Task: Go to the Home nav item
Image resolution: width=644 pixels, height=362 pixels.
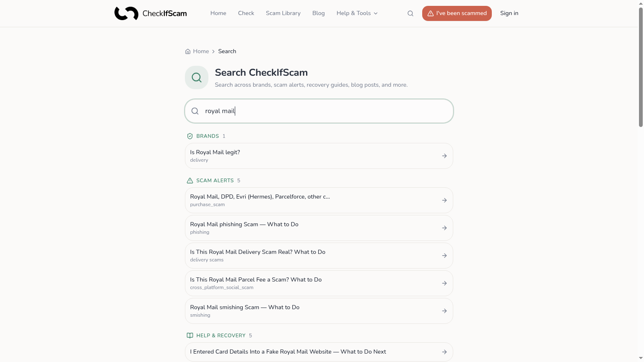Action: coord(218,13)
